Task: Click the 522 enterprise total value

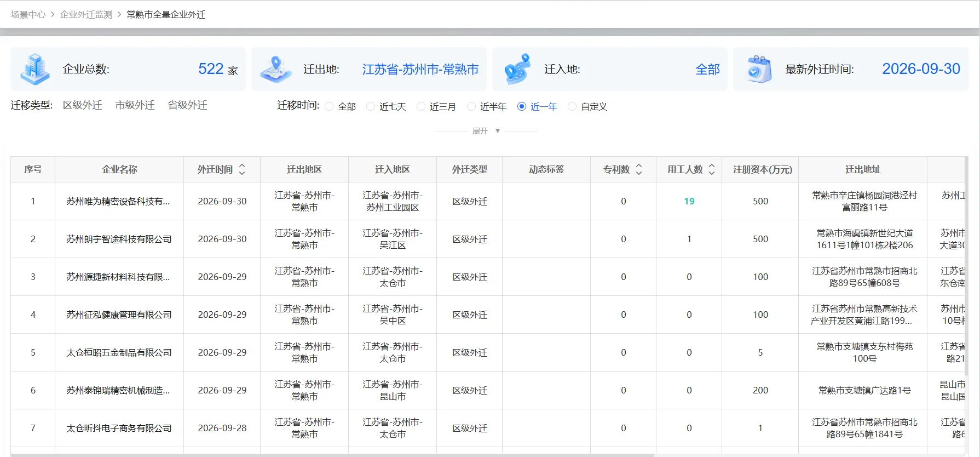Action: 211,69
